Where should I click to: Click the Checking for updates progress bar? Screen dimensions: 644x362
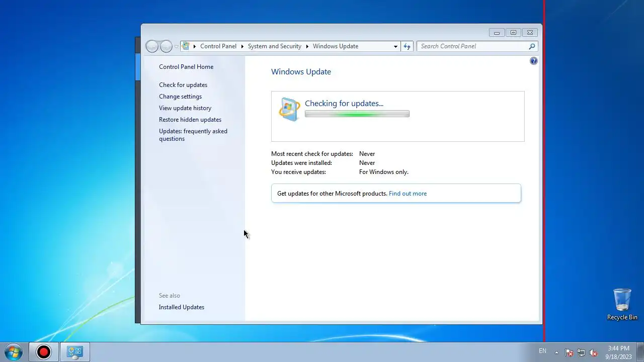point(357,114)
